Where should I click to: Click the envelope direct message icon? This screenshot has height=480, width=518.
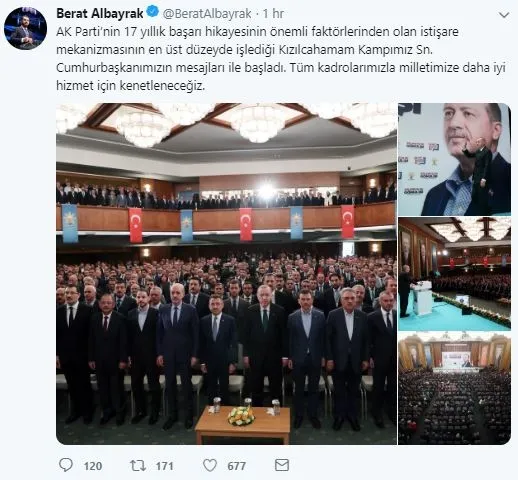coord(282,465)
